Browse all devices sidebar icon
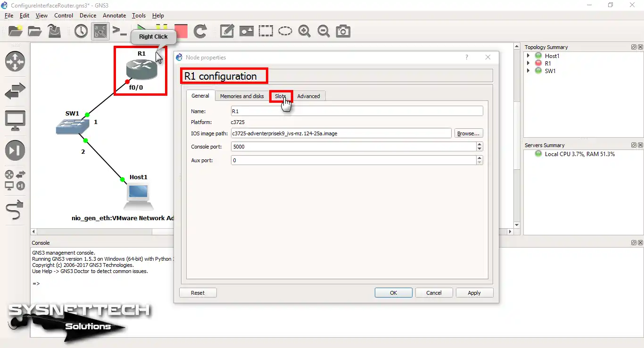The width and height of the screenshot is (644, 348). (x=15, y=180)
